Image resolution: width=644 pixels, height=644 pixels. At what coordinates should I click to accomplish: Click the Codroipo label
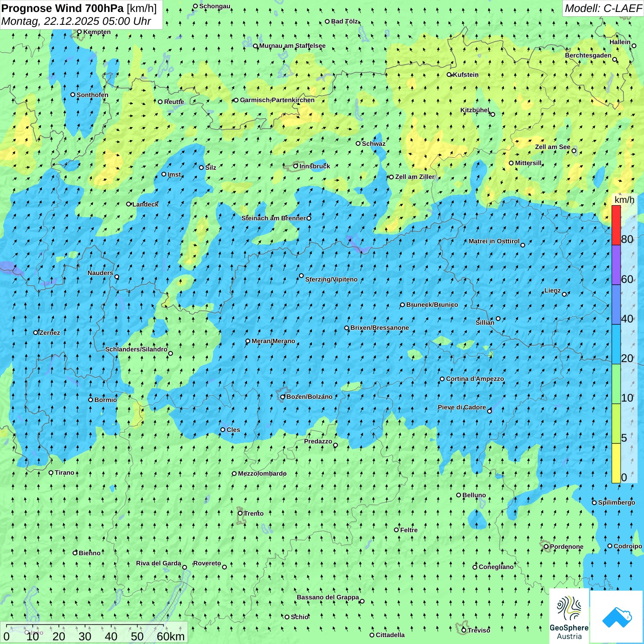coord(628,546)
